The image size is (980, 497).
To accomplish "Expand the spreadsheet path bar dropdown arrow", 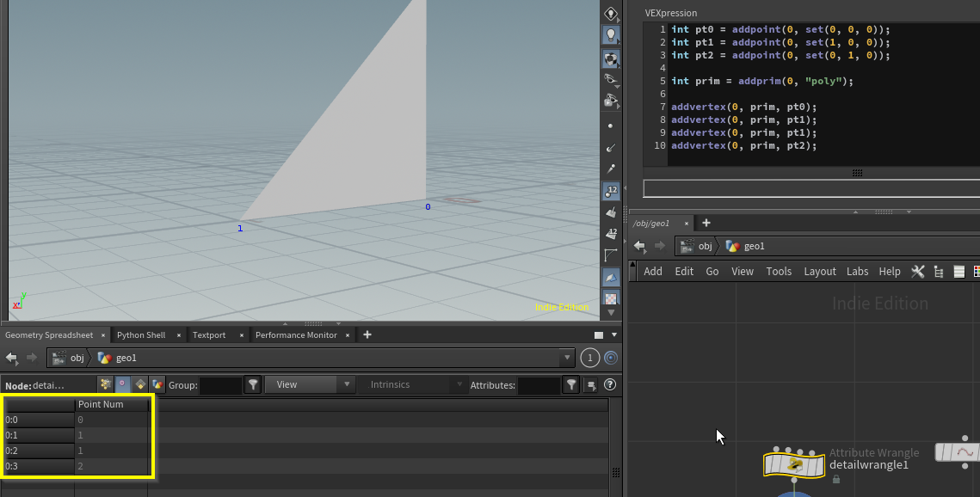I will pyautogui.click(x=566, y=358).
